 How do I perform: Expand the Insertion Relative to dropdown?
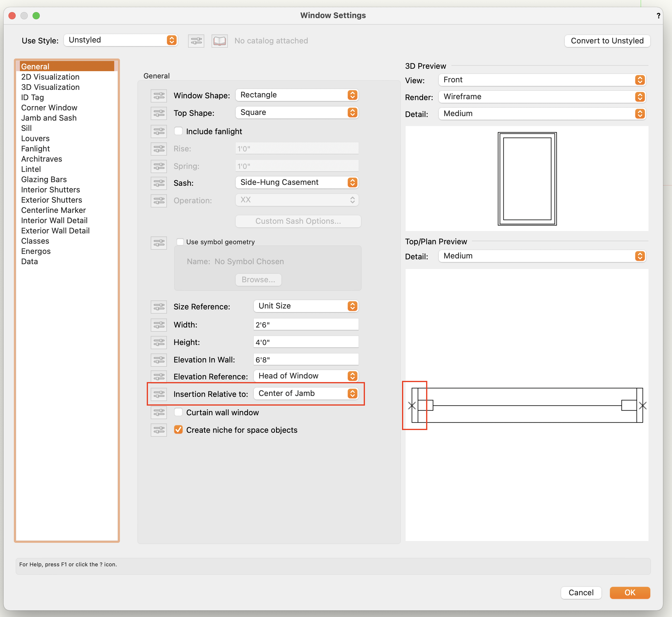click(x=306, y=393)
